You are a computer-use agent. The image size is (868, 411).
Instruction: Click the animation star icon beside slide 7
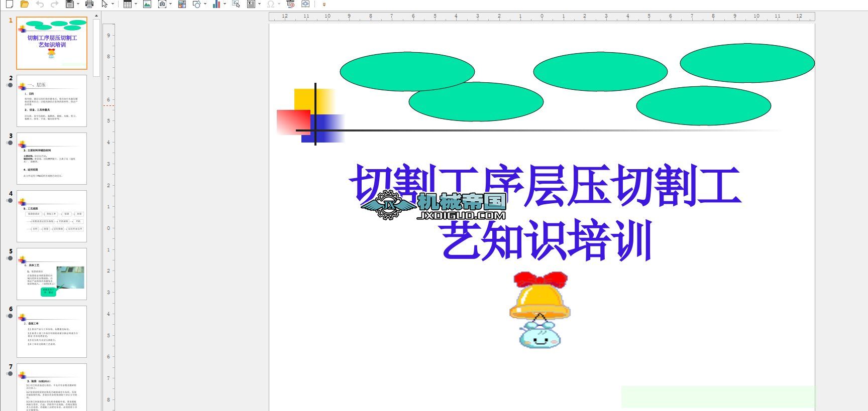point(10,374)
